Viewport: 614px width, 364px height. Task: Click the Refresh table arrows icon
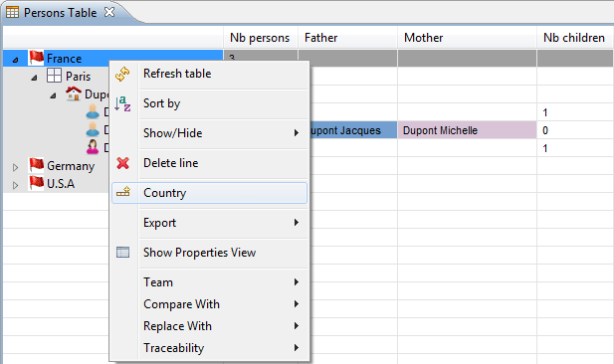click(122, 74)
